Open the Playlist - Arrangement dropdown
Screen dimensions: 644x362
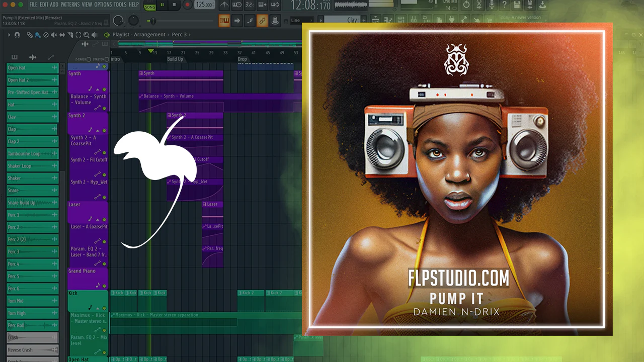[138, 35]
